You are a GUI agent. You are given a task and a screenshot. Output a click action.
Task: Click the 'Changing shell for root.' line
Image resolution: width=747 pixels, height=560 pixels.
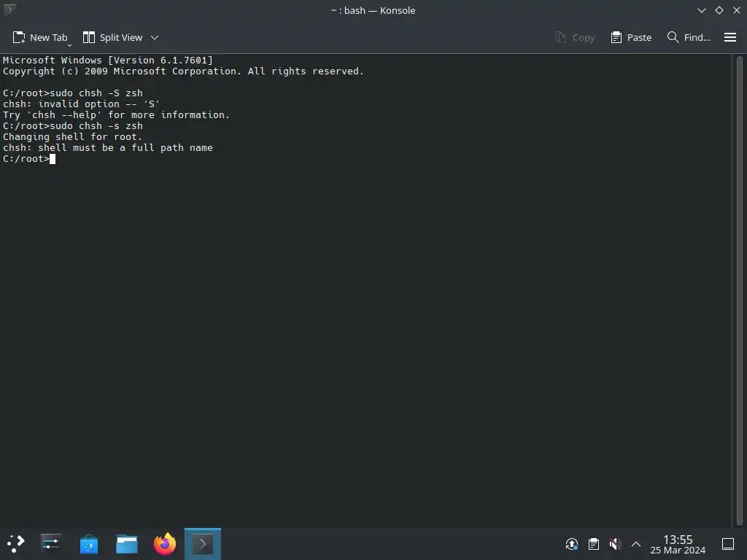[72, 136]
